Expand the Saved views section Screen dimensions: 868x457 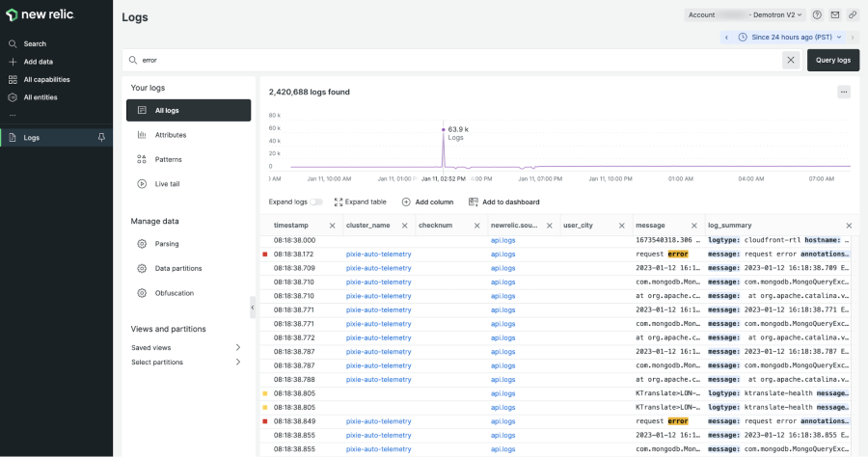click(237, 347)
